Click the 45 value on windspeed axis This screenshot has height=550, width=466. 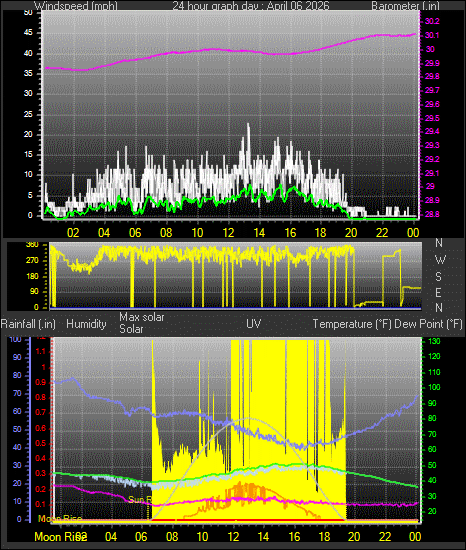pos(28,33)
